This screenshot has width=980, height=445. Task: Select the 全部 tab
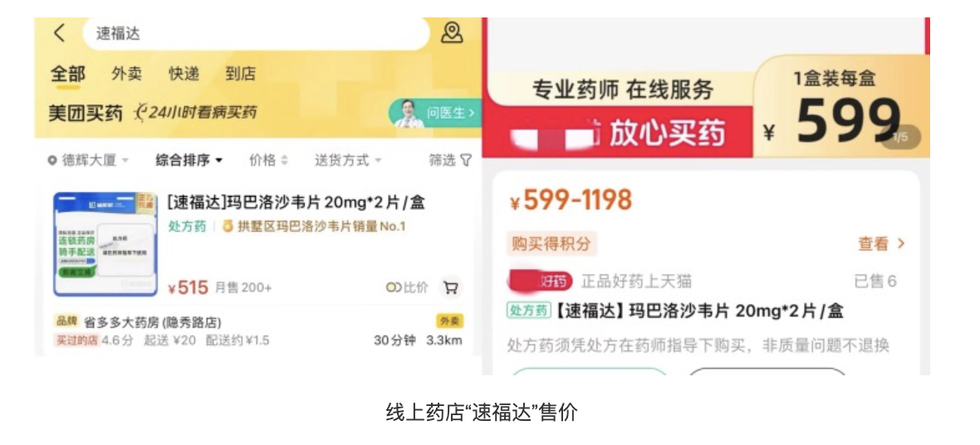(x=68, y=74)
